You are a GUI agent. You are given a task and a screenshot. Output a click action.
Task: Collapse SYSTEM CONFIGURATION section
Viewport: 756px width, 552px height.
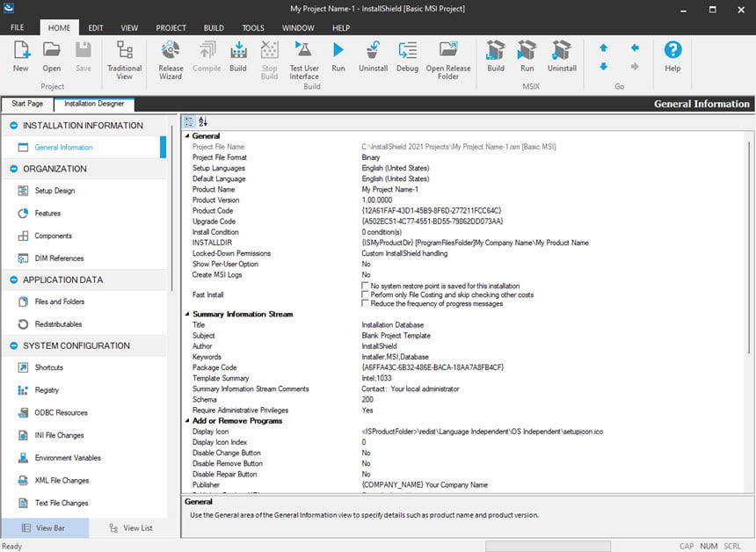(13, 345)
